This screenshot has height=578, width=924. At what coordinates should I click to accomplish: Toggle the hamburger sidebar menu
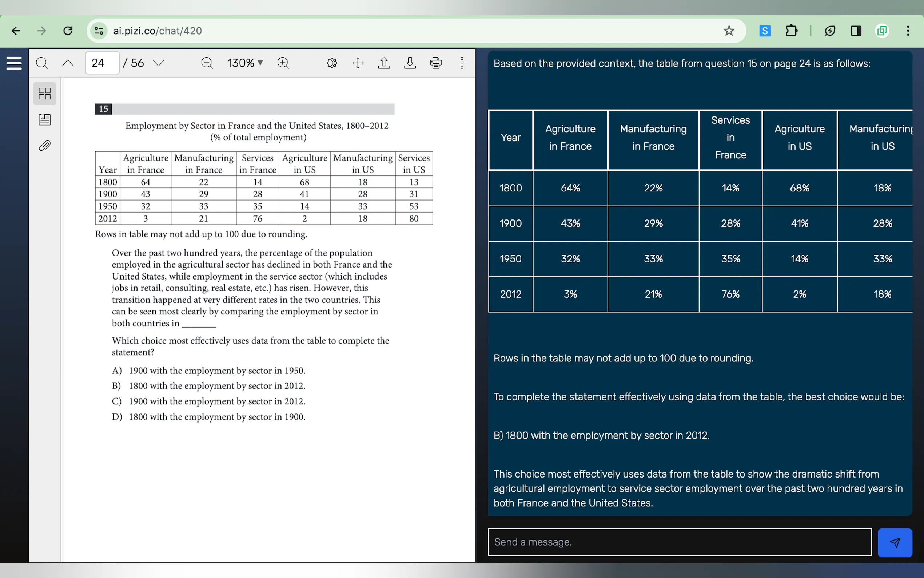pyautogui.click(x=14, y=63)
